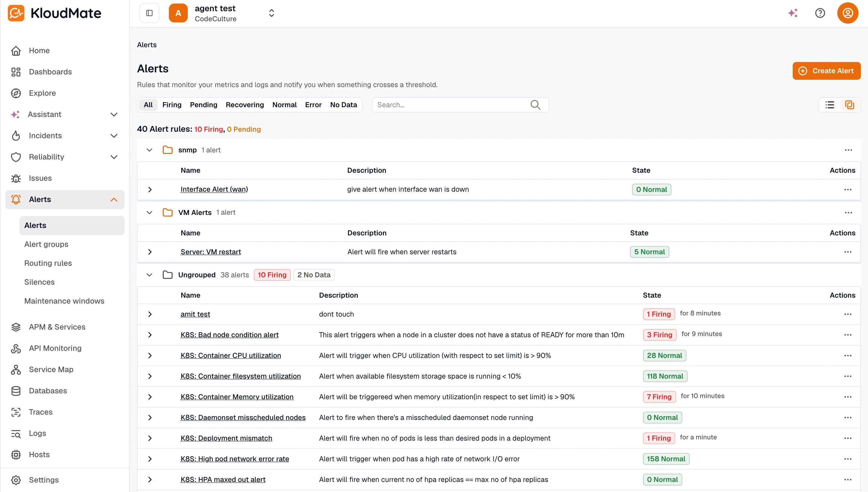Click the alerts Search input field
Image resolution: width=868 pixels, height=492 pixels.
pos(460,105)
